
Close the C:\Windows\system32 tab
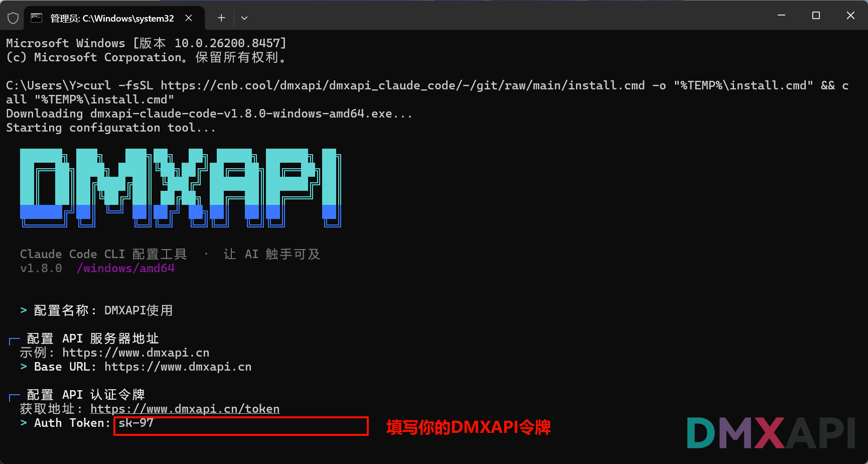click(x=189, y=18)
